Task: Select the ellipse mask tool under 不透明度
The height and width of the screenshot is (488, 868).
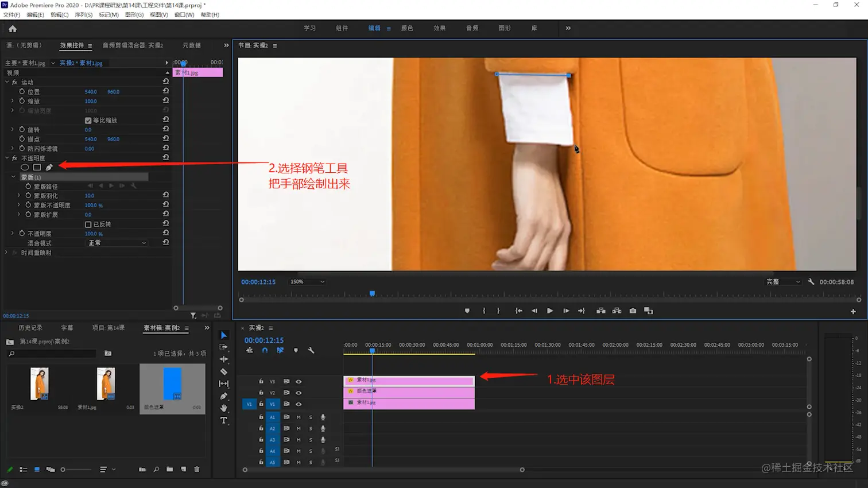Action: (25, 168)
